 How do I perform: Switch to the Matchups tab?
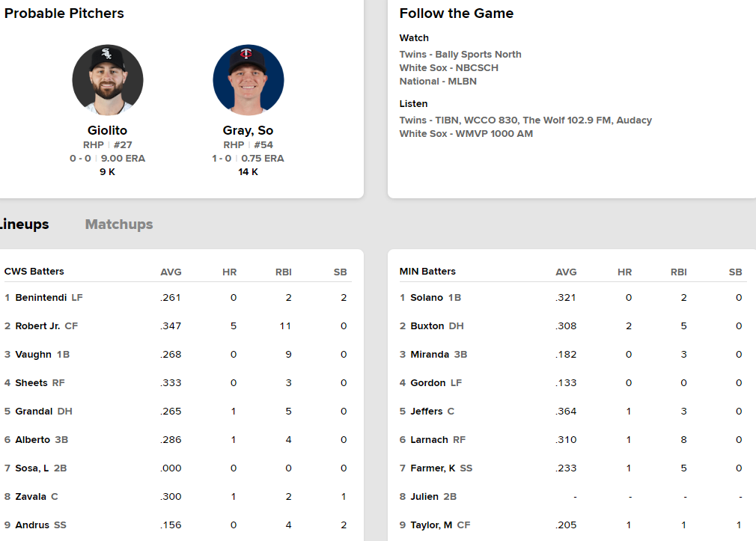(x=119, y=224)
